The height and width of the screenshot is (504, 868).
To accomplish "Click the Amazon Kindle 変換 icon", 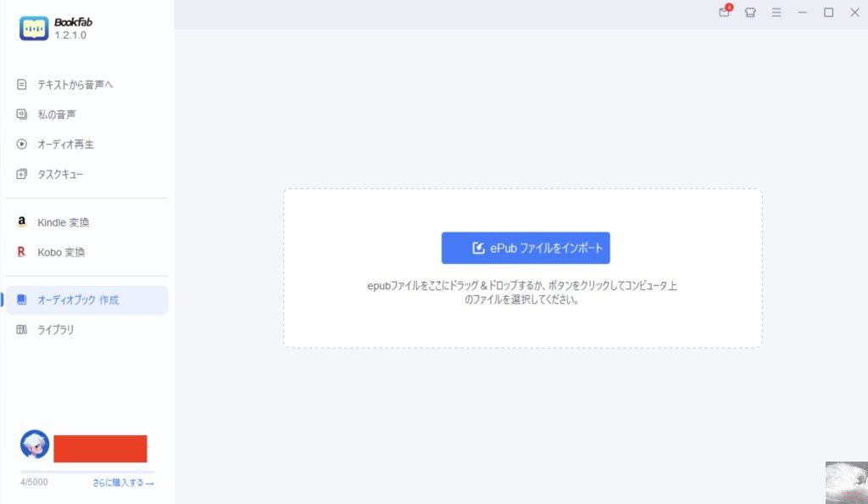I will [22, 222].
